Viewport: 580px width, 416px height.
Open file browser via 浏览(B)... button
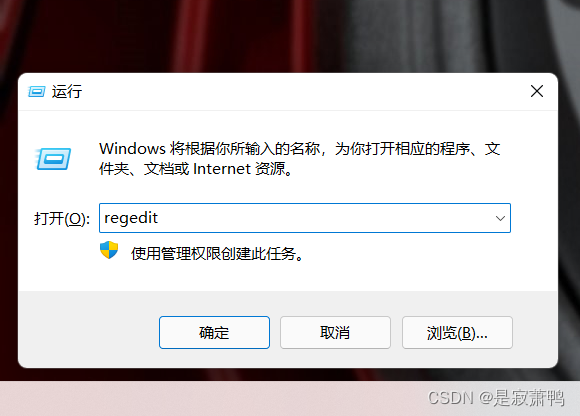coord(457,332)
